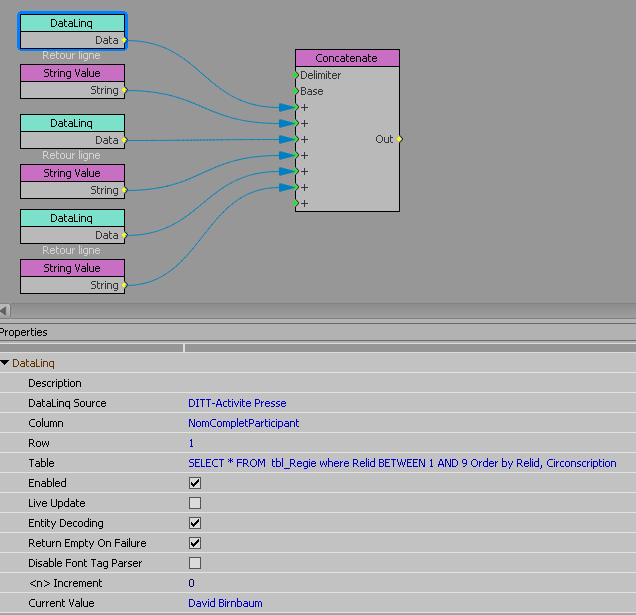Click the String output pin of the first String Value node
Image resolution: width=636 pixels, height=615 pixels.
(125, 90)
